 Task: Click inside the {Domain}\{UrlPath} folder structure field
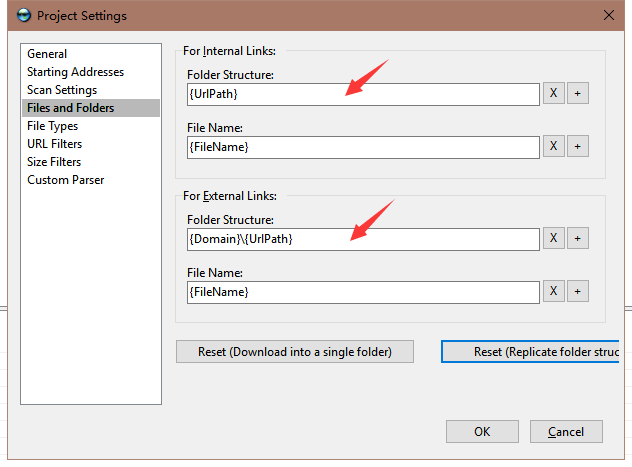click(x=363, y=239)
